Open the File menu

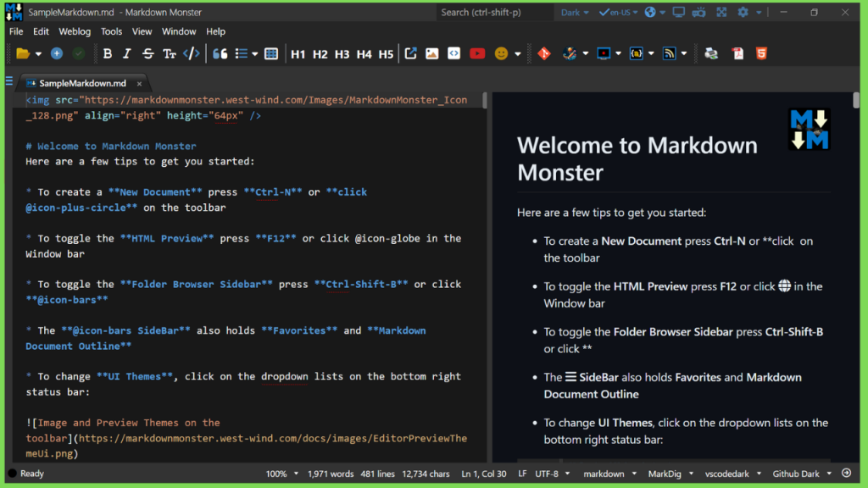tap(16, 31)
